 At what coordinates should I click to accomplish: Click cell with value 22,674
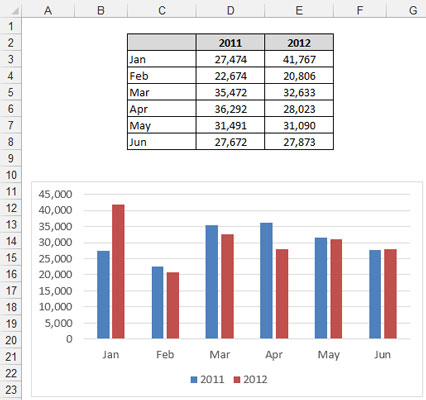pos(230,76)
